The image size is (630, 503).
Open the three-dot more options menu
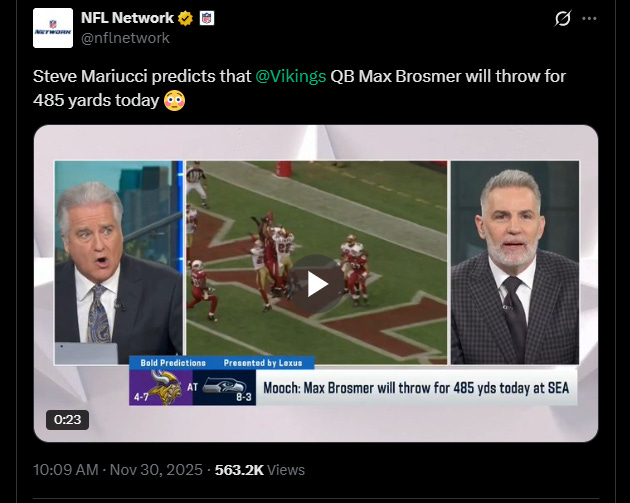tap(589, 18)
